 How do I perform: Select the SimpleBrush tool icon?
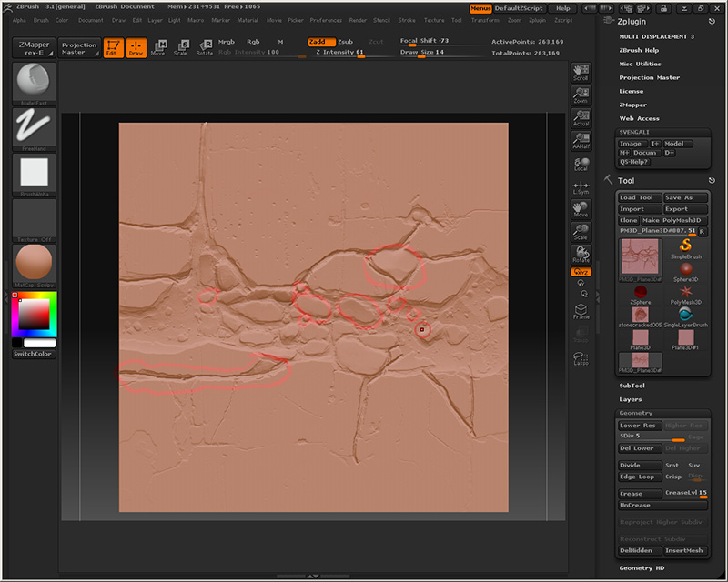686,248
